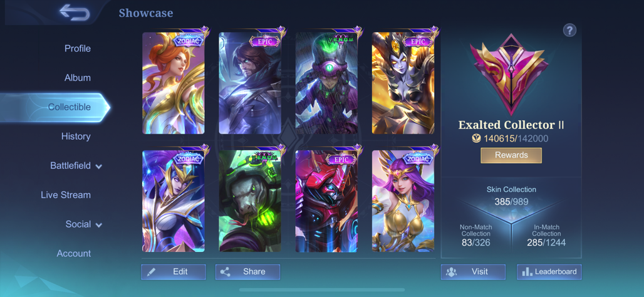
Task: Expand the Social menu chevron
Action: 98,225
